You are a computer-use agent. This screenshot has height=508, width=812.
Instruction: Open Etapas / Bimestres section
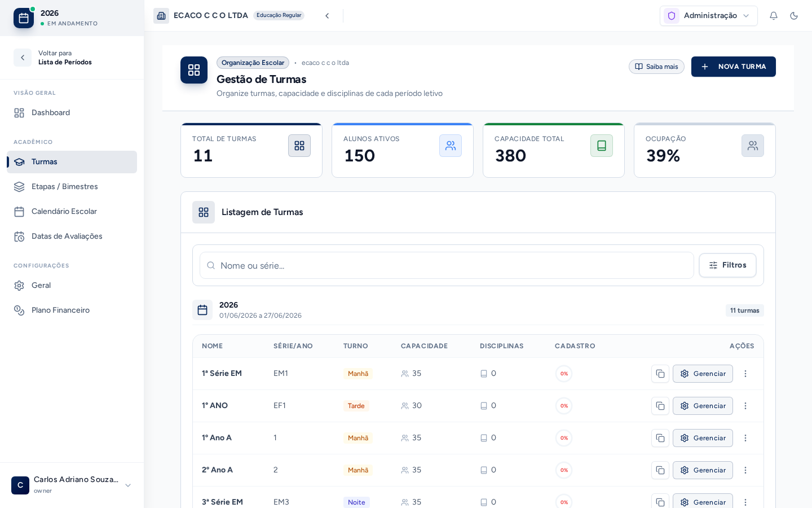point(72,187)
